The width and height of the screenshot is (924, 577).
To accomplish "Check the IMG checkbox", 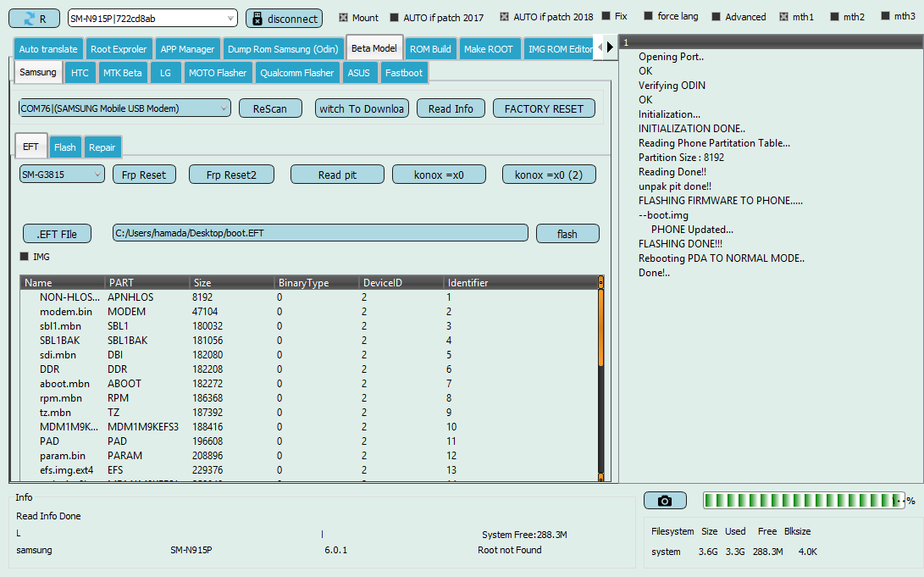I will [25, 257].
